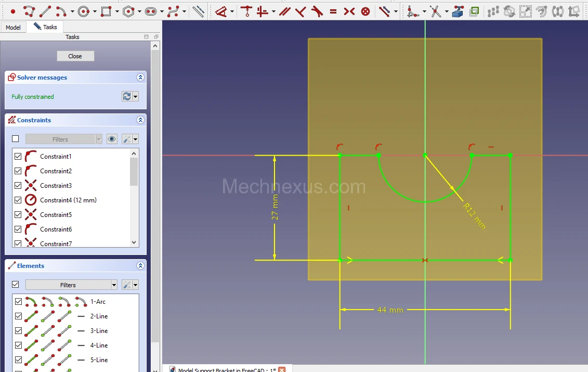This screenshot has height=372, width=588.
Task: Switch to the Model tab
Action: (x=13, y=27)
